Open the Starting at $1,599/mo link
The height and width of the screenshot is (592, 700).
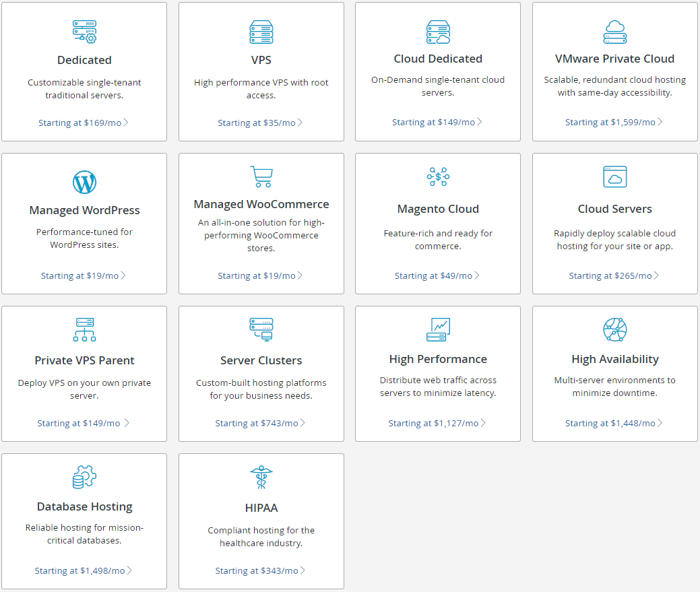(x=614, y=122)
